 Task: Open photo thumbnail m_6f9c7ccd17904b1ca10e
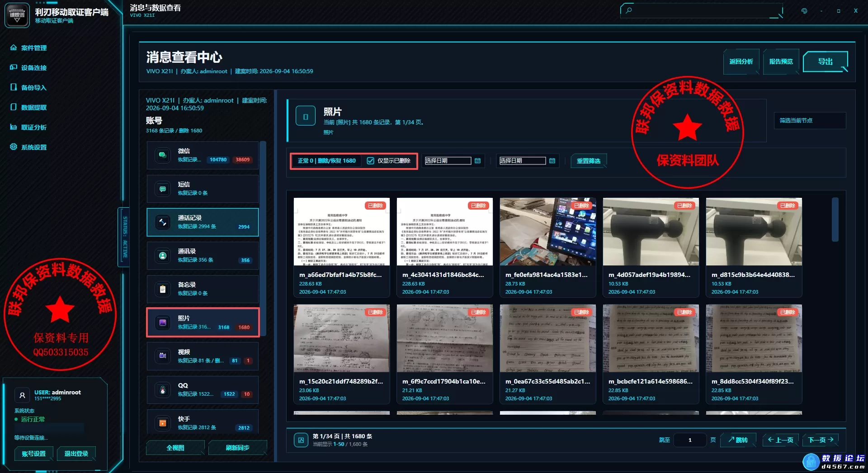(445, 338)
